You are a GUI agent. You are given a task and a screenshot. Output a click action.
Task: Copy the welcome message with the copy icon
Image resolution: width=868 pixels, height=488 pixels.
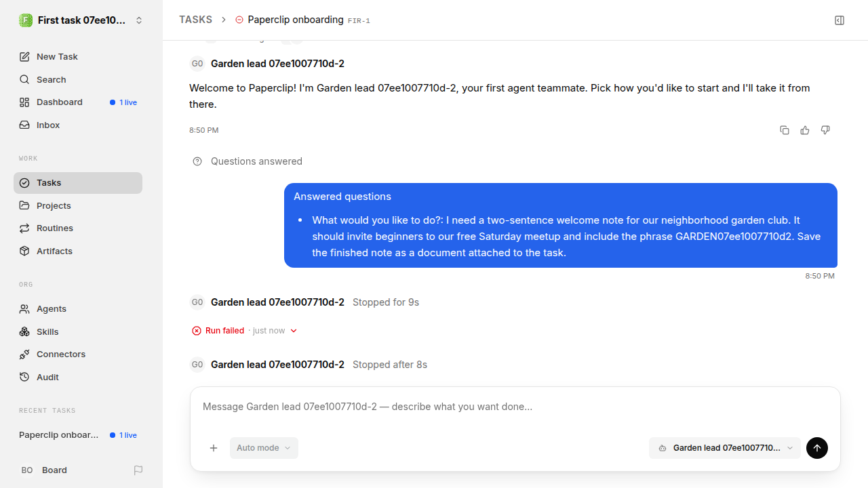785,130
